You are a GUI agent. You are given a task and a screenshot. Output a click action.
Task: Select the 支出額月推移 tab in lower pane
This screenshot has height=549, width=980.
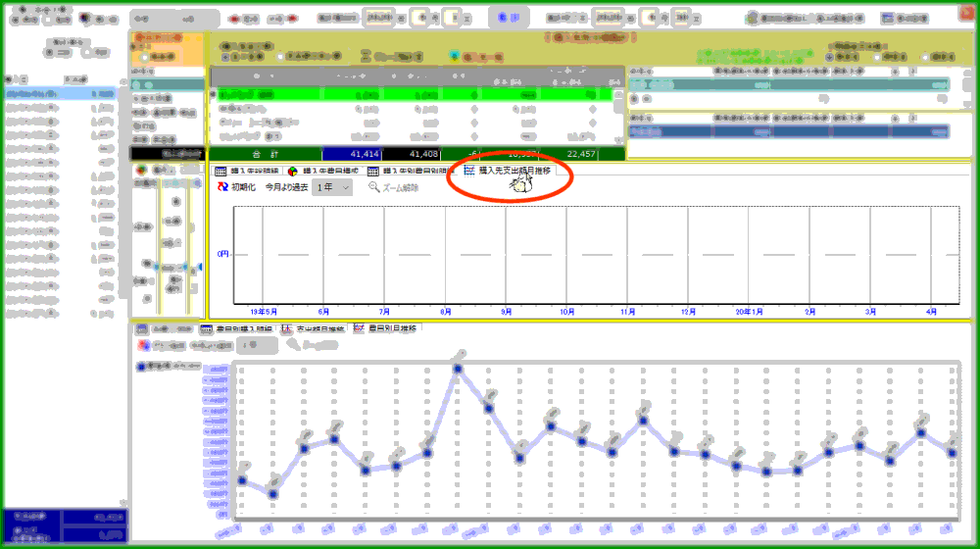314,328
